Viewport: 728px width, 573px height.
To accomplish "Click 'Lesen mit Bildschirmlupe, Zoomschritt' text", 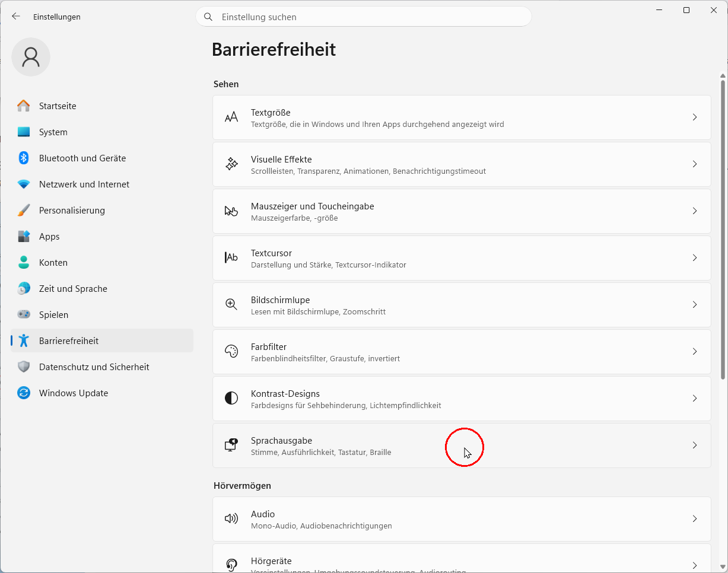I will [318, 312].
